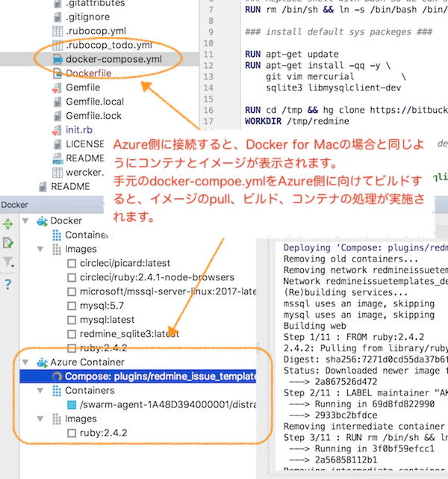Screen dimensions: 448x479
Task: Click the Docker whale icon beside Docker node
Action: point(42,221)
